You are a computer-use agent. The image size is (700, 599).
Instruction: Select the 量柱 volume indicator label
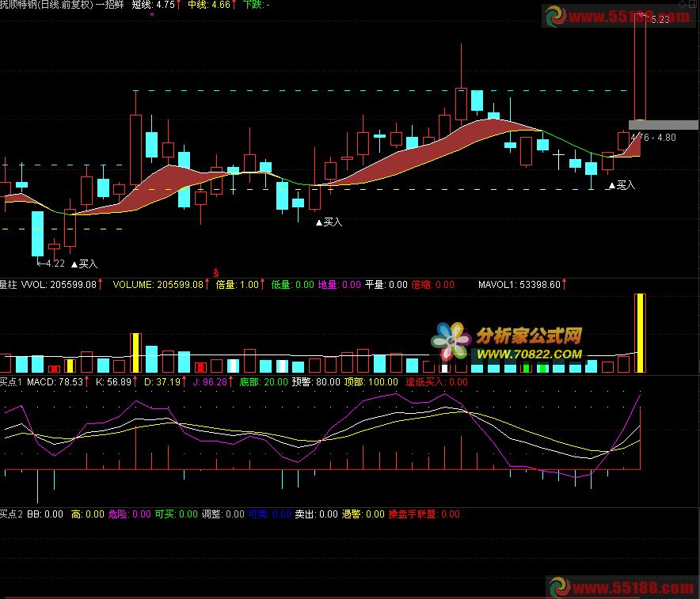click(x=10, y=284)
